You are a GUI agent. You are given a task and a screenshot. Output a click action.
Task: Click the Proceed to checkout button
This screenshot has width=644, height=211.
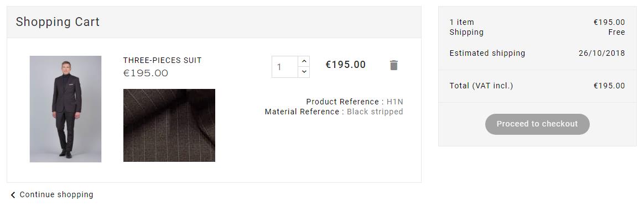click(537, 124)
